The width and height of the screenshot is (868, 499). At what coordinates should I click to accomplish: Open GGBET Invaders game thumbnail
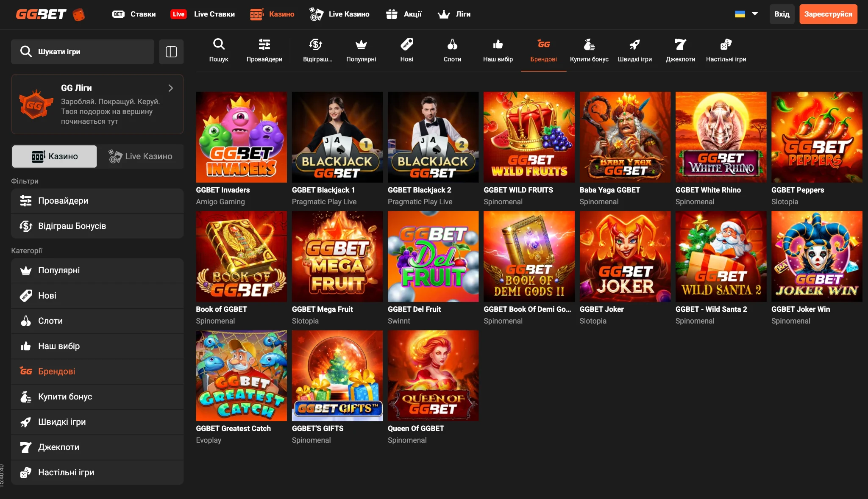241,137
